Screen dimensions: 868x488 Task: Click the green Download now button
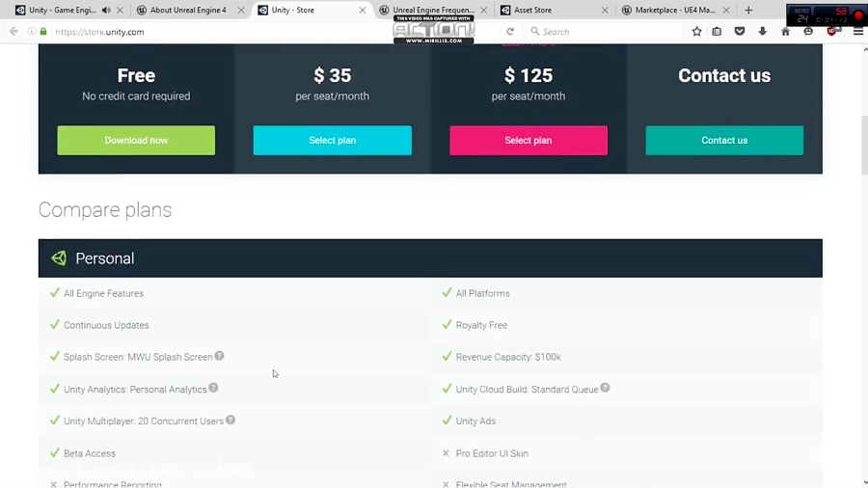136,140
